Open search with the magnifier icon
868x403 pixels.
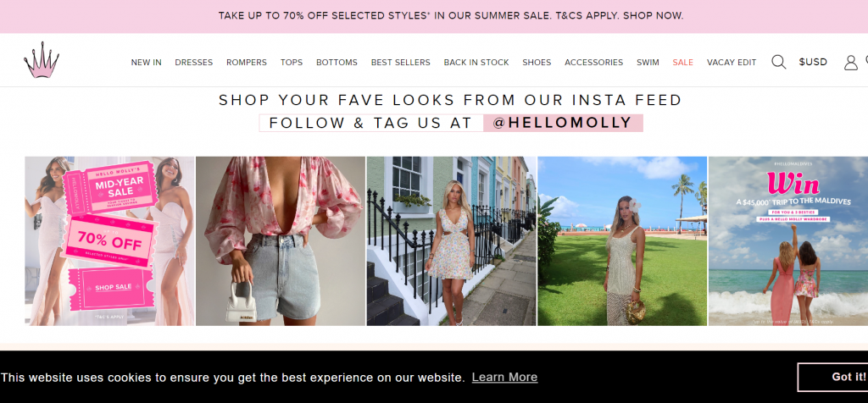click(778, 62)
